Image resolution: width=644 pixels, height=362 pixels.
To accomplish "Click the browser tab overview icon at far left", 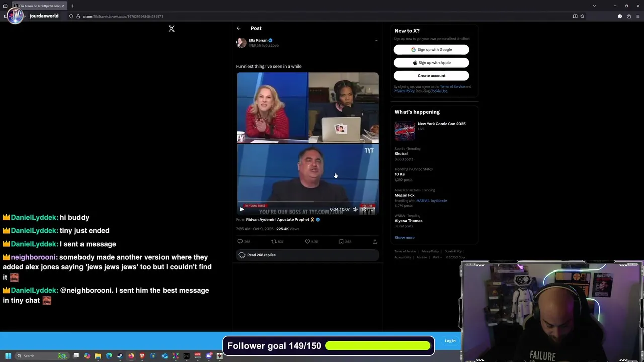I will click(x=5, y=6).
